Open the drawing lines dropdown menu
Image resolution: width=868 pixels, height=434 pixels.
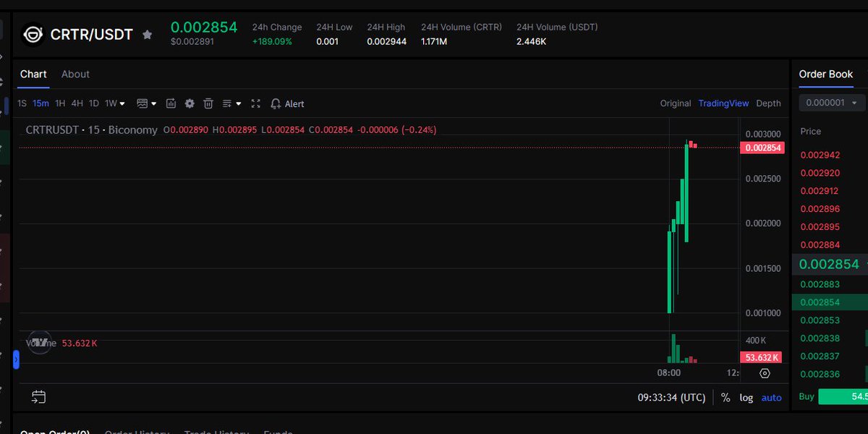[231, 103]
